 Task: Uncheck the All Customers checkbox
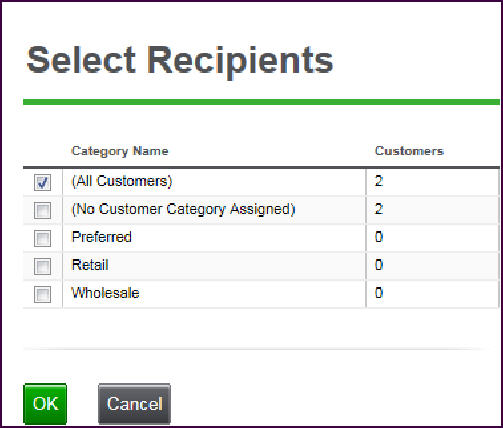tap(42, 182)
